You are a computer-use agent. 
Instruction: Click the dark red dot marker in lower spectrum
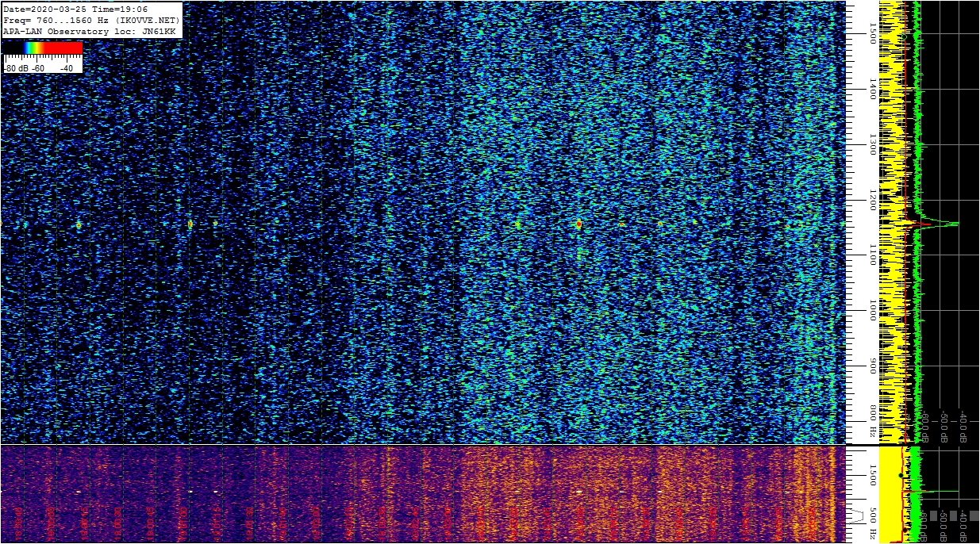(905, 530)
